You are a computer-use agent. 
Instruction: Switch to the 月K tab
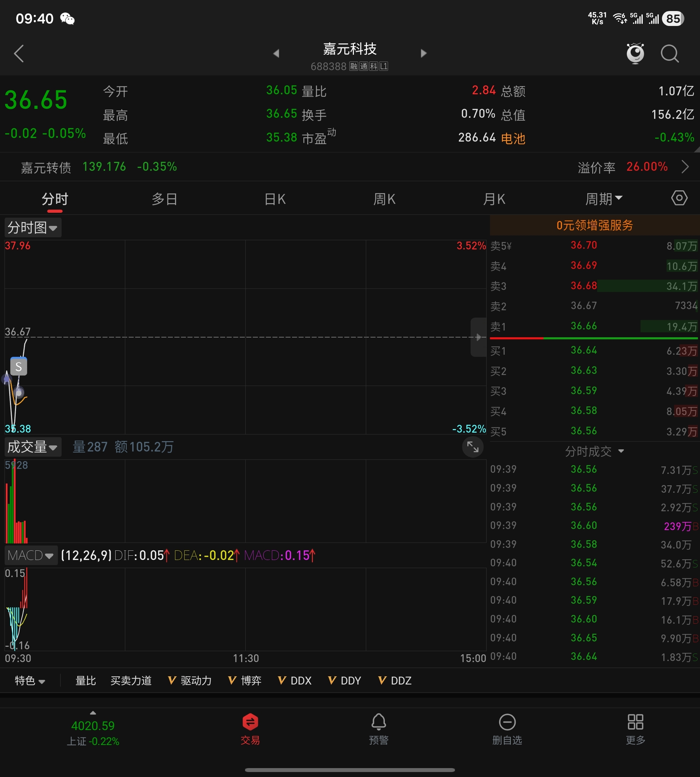point(494,199)
